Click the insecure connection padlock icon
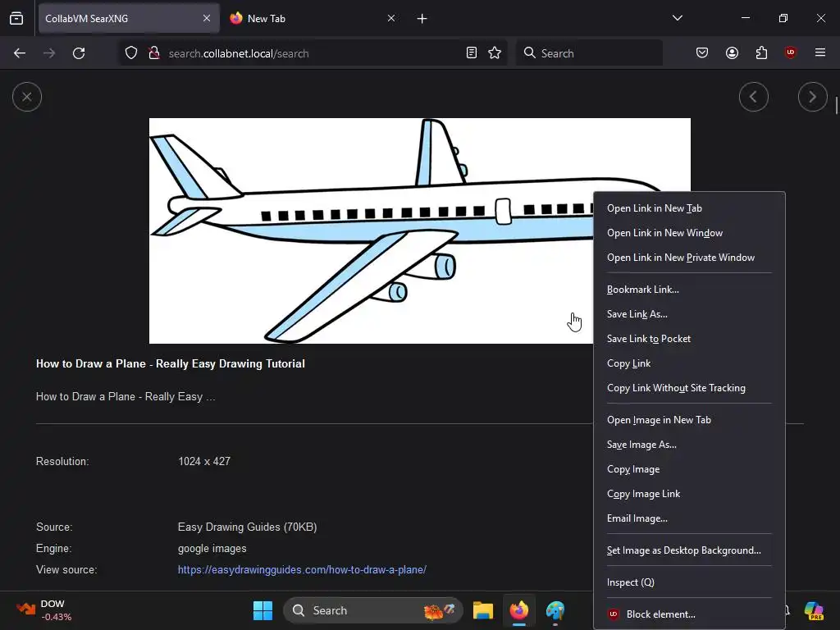 click(154, 53)
